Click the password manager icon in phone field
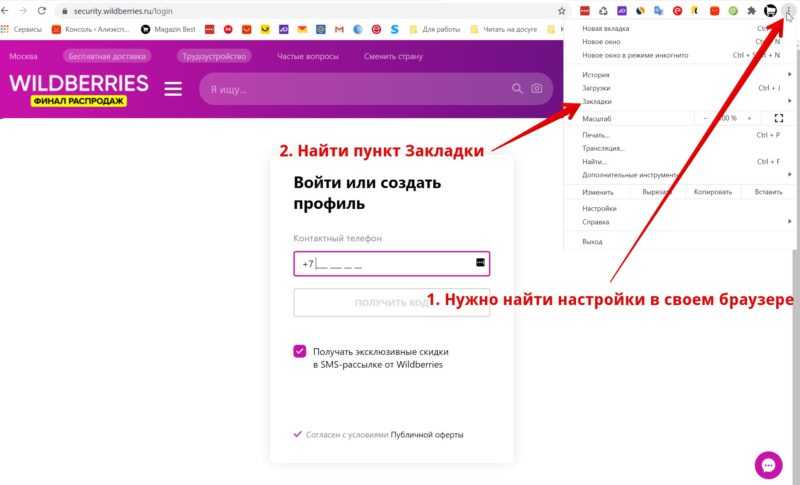800x485 pixels. click(x=480, y=262)
